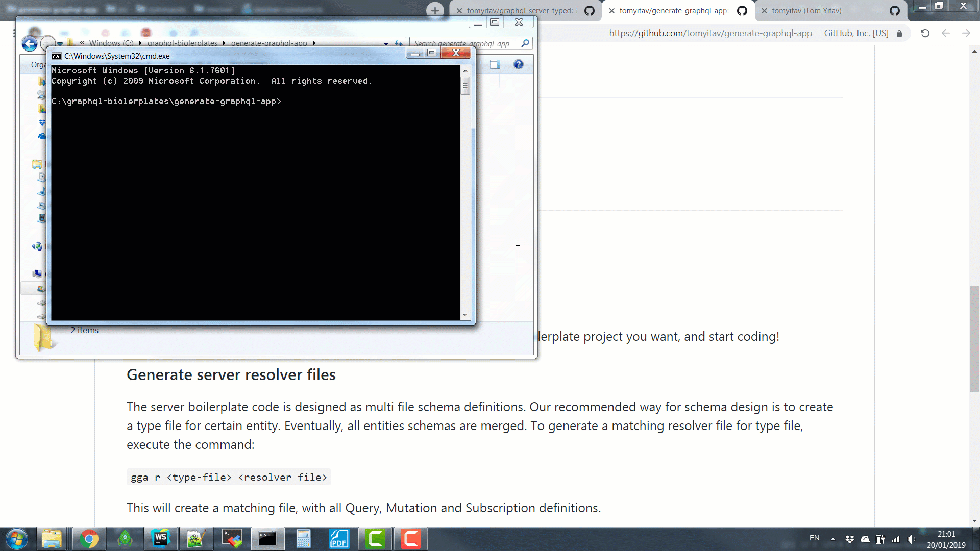Viewport: 980px width, 551px height.
Task: Open Google Chrome from taskbar
Action: (x=89, y=539)
